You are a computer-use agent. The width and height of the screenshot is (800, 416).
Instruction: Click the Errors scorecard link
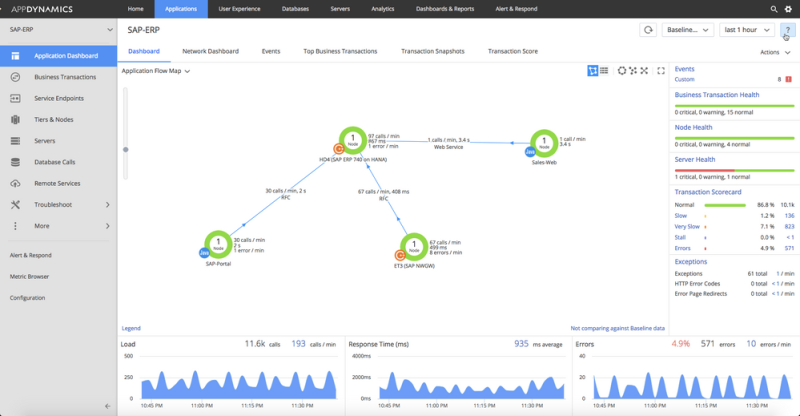pos(682,248)
